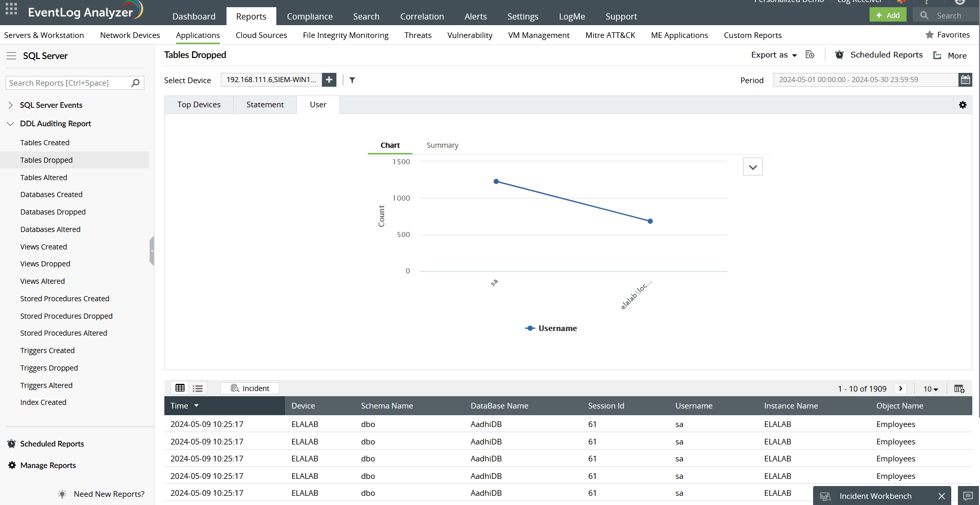This screenshot has width=980, height=505.
Task: Switch to list view of results
Action: [x=198, y=388]
